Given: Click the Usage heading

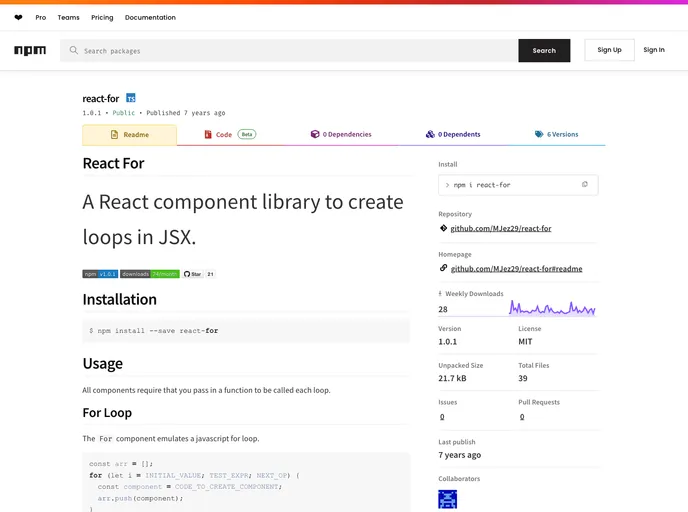Looking at the screenshot, I should click(103, 364).
